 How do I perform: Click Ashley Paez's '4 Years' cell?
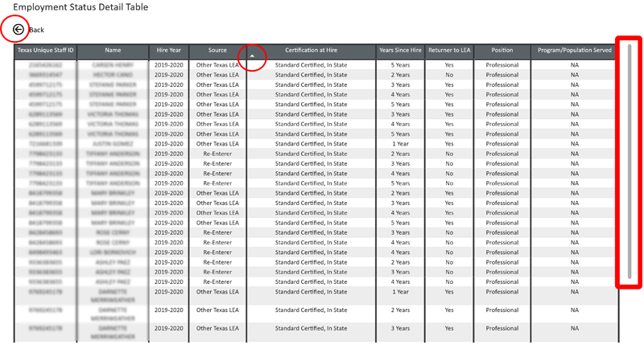pos(400,281)
